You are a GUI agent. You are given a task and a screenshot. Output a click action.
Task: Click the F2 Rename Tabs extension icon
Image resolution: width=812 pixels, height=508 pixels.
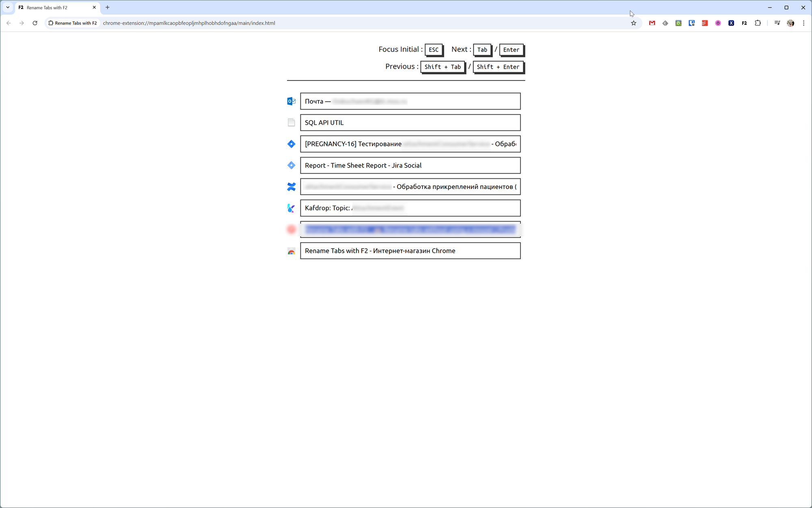tap(744, 23)
